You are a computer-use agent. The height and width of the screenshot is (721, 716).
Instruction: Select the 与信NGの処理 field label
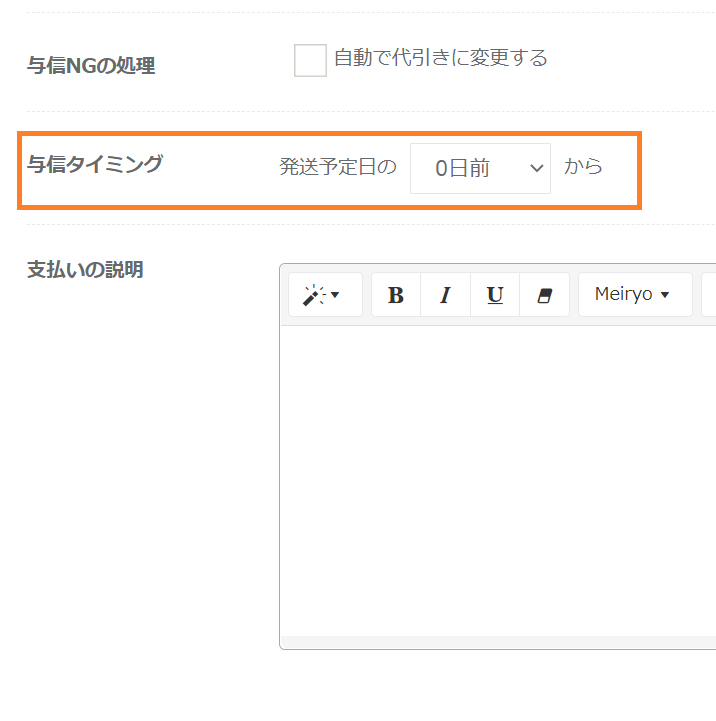[x=91, y=66]
